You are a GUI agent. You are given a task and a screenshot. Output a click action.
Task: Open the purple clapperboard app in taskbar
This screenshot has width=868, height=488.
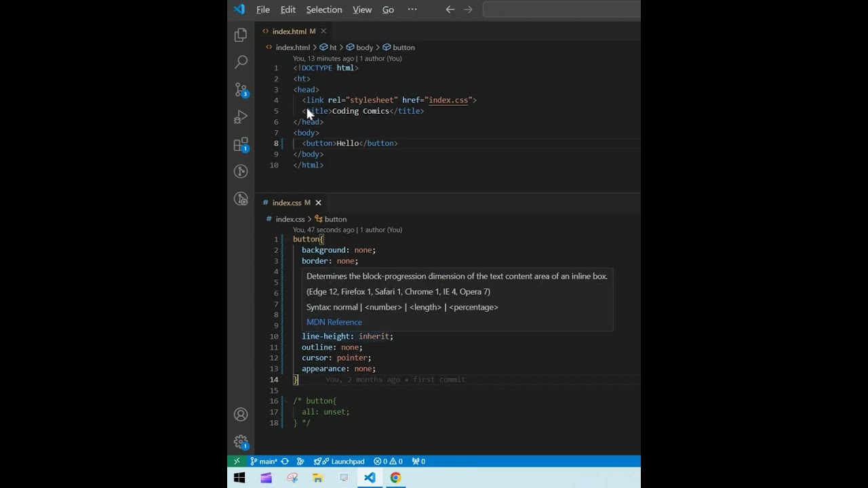tap(266, 478)
